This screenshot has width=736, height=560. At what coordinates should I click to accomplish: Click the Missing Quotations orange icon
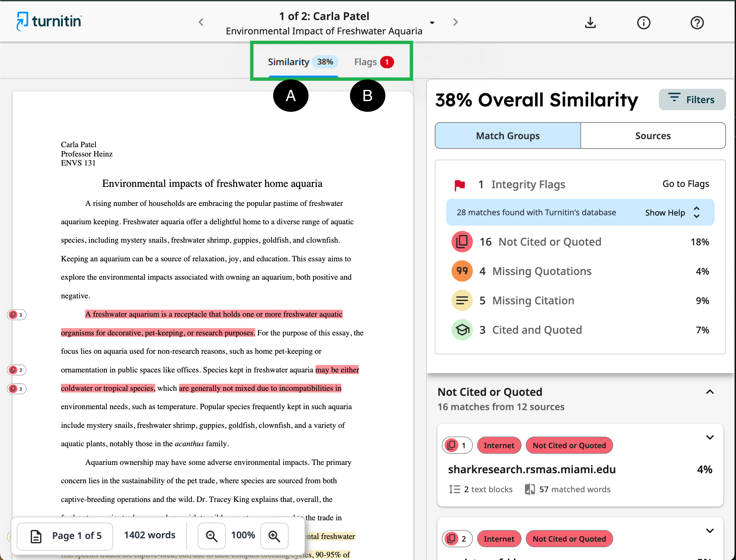coord(462,271)
